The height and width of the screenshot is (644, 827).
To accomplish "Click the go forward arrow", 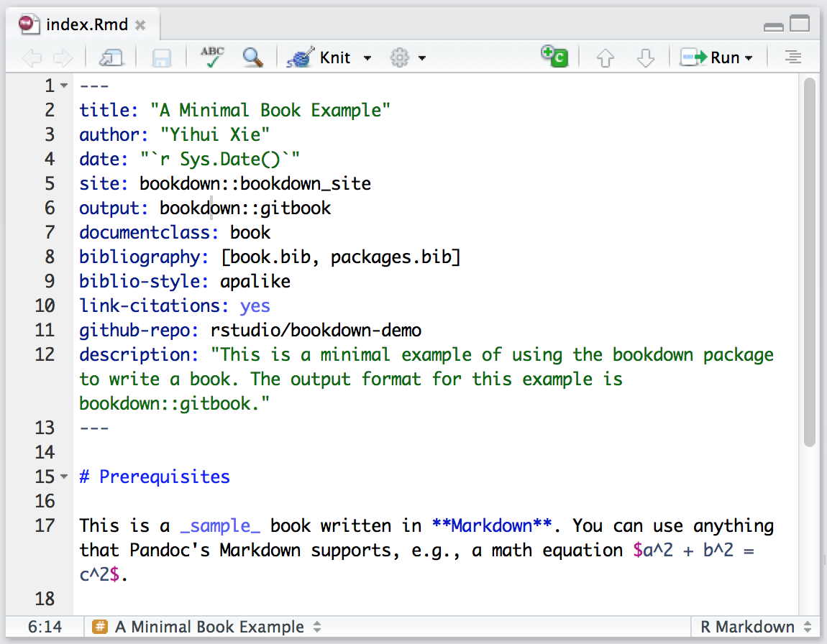I will pyautogui.click(x=63, y=57).
